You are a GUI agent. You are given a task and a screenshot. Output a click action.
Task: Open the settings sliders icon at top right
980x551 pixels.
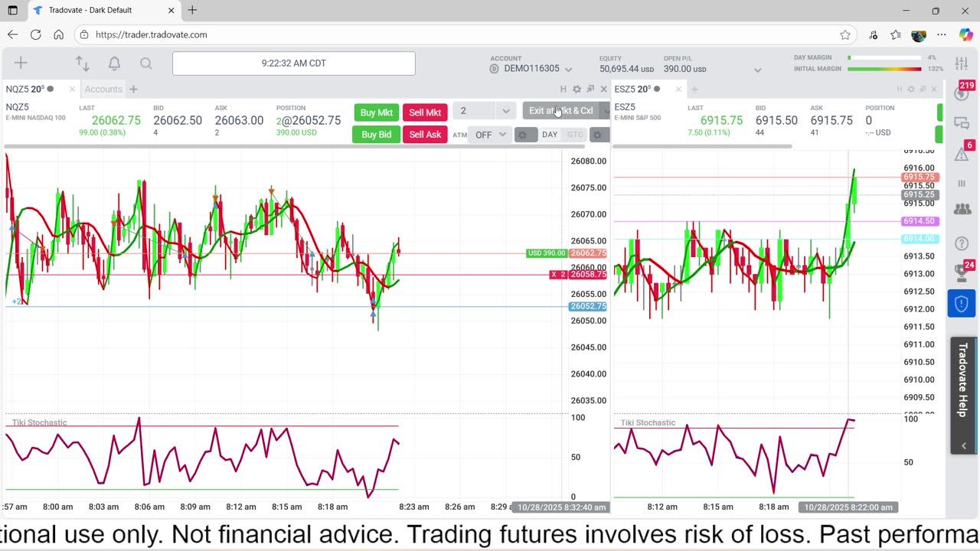pyautogui.click(x=962, y=64)
